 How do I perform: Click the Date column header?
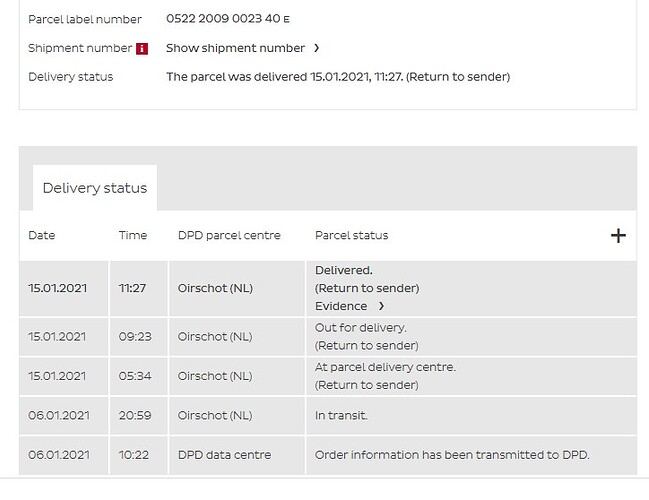coord(42,235)
